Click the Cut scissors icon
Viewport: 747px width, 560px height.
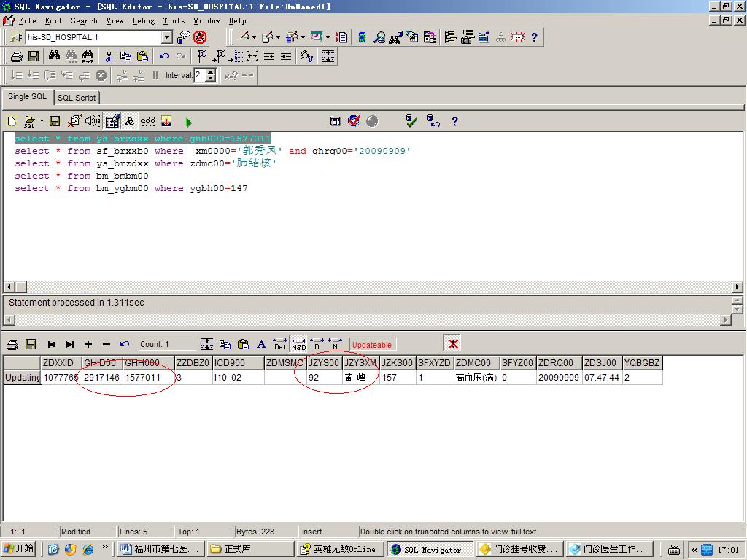(109, 56)
